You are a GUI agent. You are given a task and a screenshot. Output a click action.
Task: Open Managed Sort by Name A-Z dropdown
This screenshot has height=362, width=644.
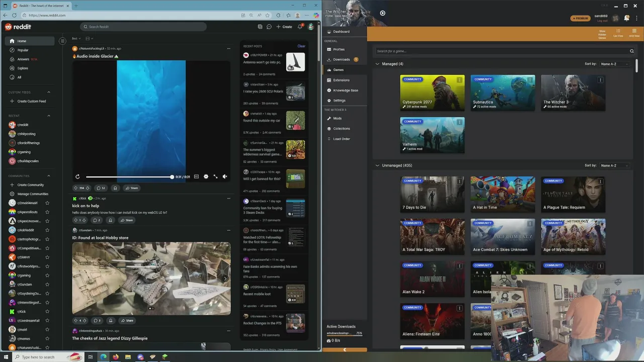(x=615, y=64)
